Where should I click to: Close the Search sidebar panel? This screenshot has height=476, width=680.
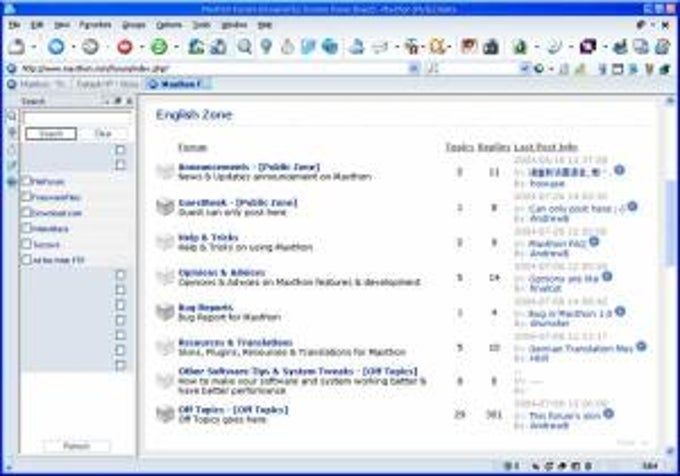pos(129,101)
